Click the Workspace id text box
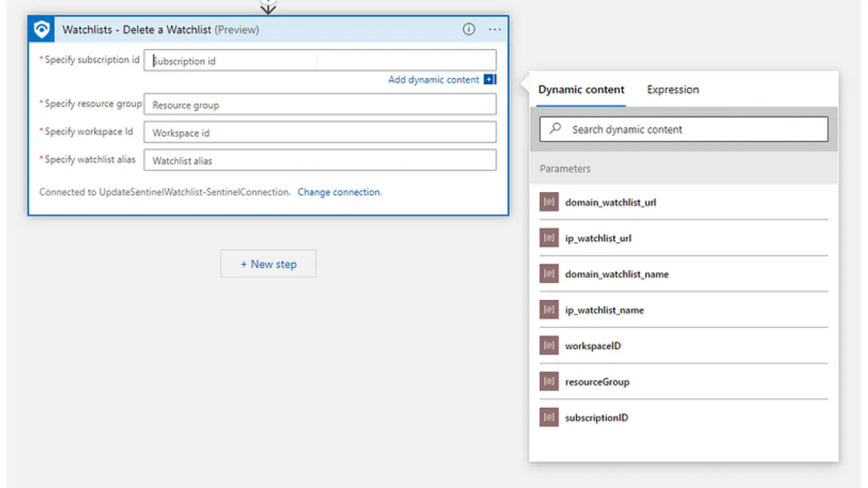Viewport: 868px width, 488px height. pos(320,132)
